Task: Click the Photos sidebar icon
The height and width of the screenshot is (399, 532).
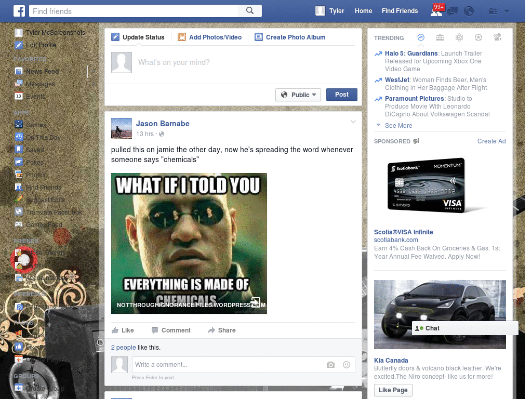Action: 19,175
